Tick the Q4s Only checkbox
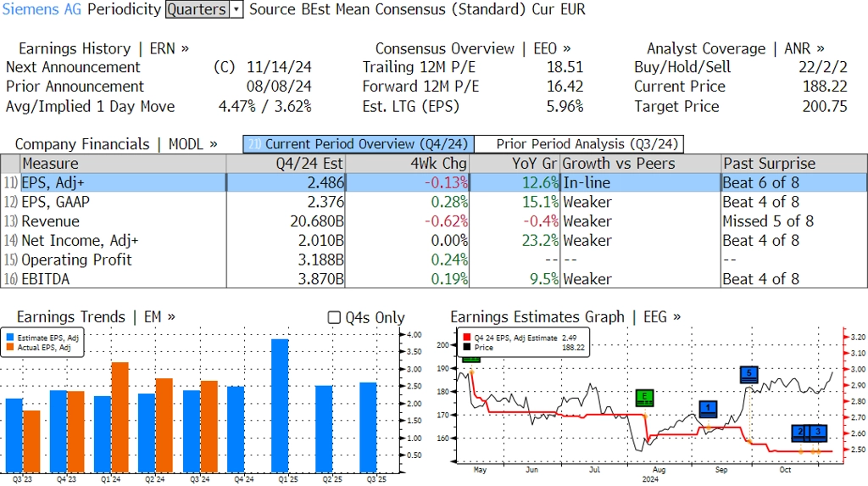The width and height of the screenshot is (868, 486). 334,317
